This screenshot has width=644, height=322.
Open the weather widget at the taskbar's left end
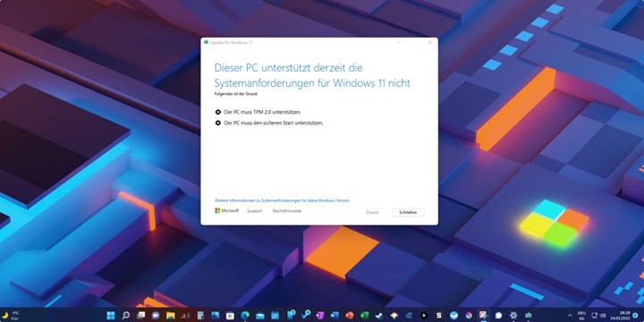coord(11,316)
